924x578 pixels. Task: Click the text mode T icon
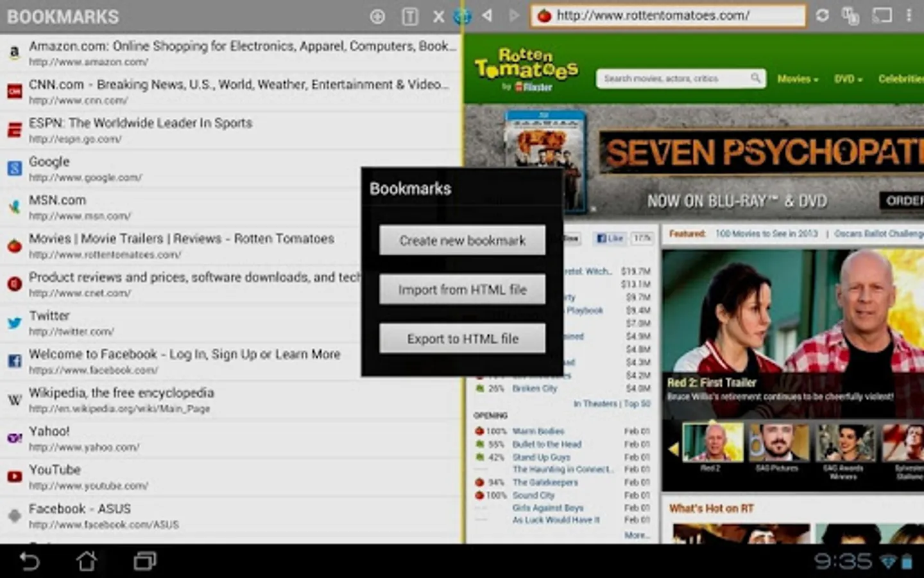click(x=409, y=17)
